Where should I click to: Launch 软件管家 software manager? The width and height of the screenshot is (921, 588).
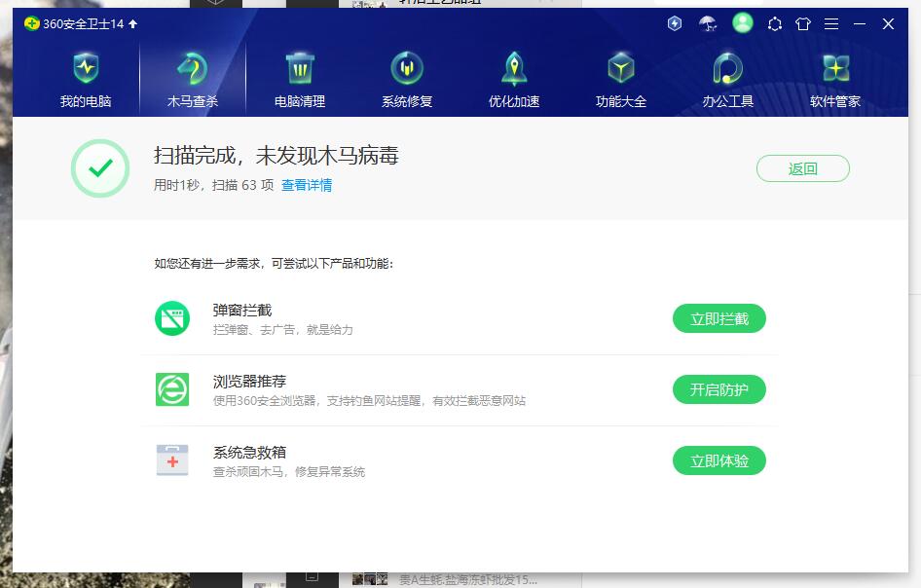click(x=834, y=80)
